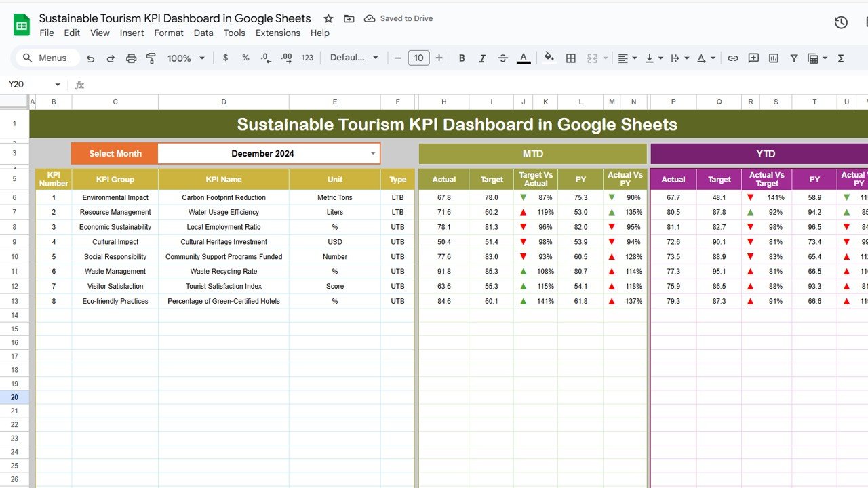Click the fill color bucket

point(549,58)
